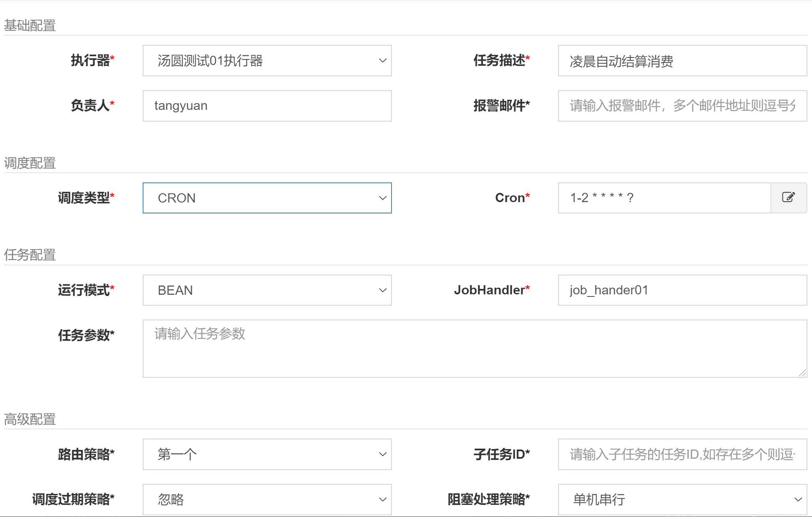Click the 高级配置 section heading
This screenshot has width=812, height=517.
[x=30, y=419]
